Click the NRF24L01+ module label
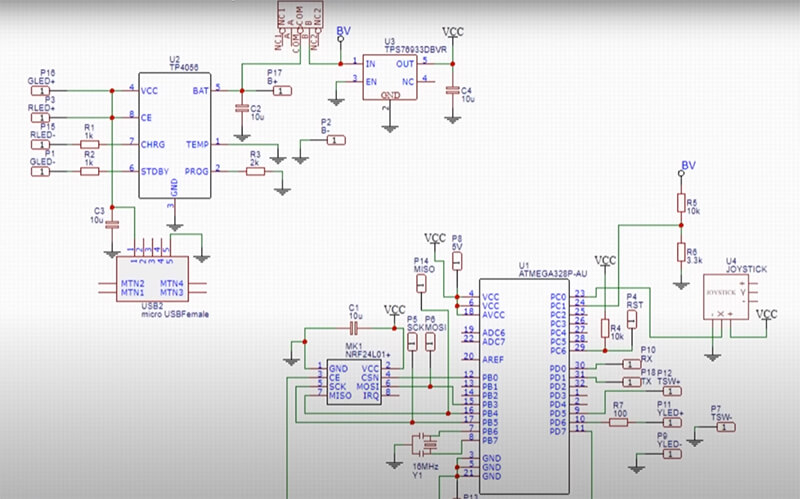This screenshot has width=800, height=499. pos(368,354)
